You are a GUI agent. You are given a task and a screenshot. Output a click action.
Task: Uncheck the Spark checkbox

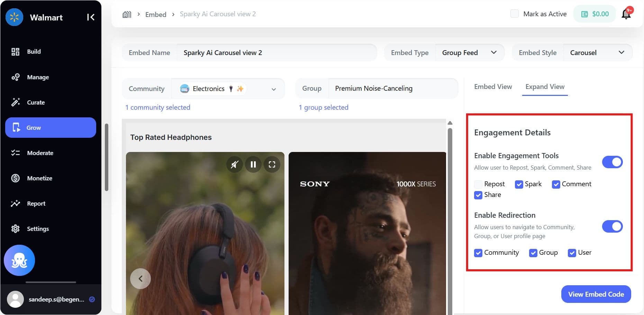(x=519, y=184)
